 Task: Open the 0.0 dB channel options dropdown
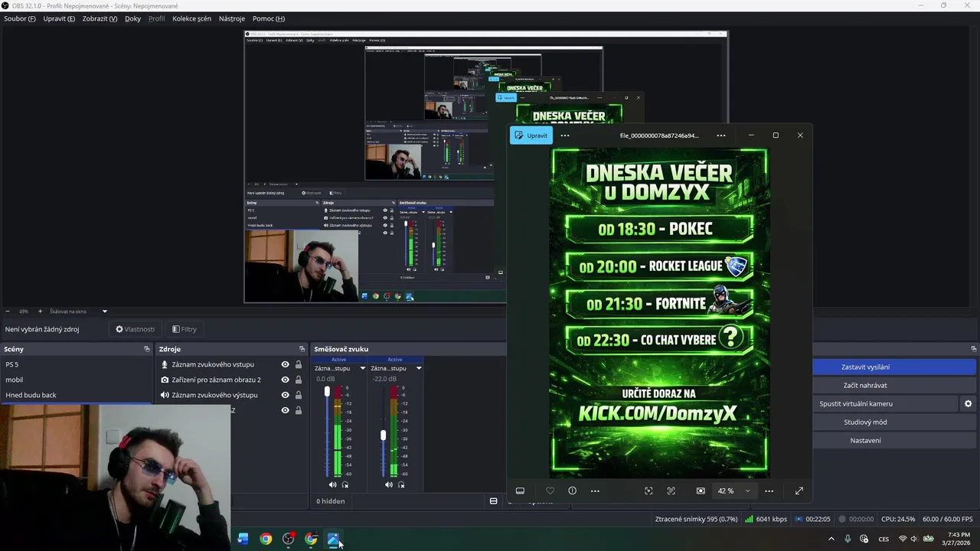tap(363, 368)
